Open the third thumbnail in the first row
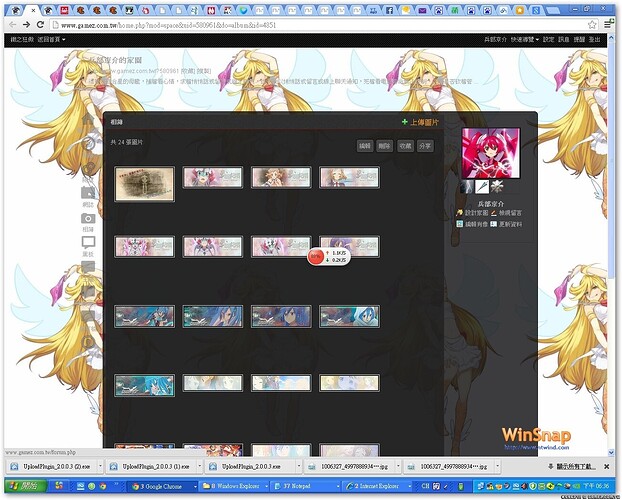 [x=281, y=177]
